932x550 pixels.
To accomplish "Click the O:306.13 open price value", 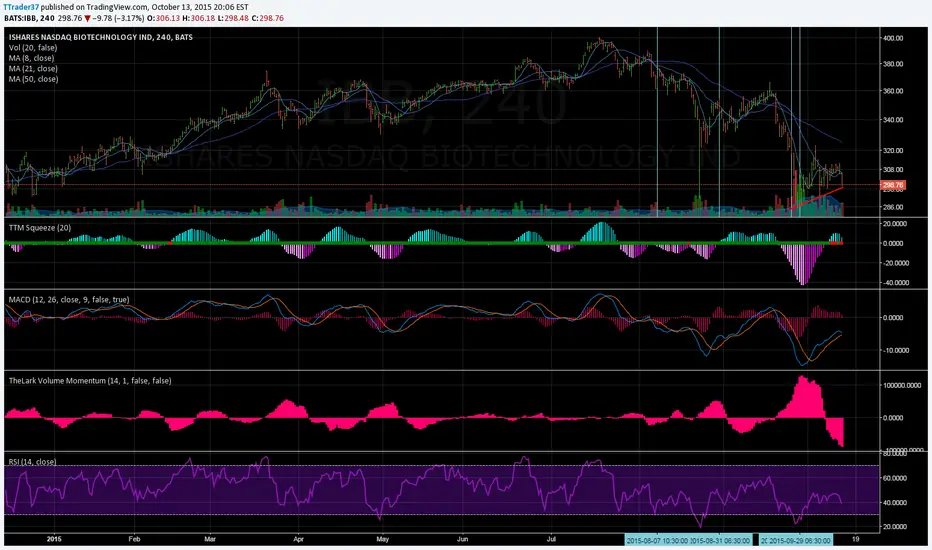I will click(x=163, y=18).
